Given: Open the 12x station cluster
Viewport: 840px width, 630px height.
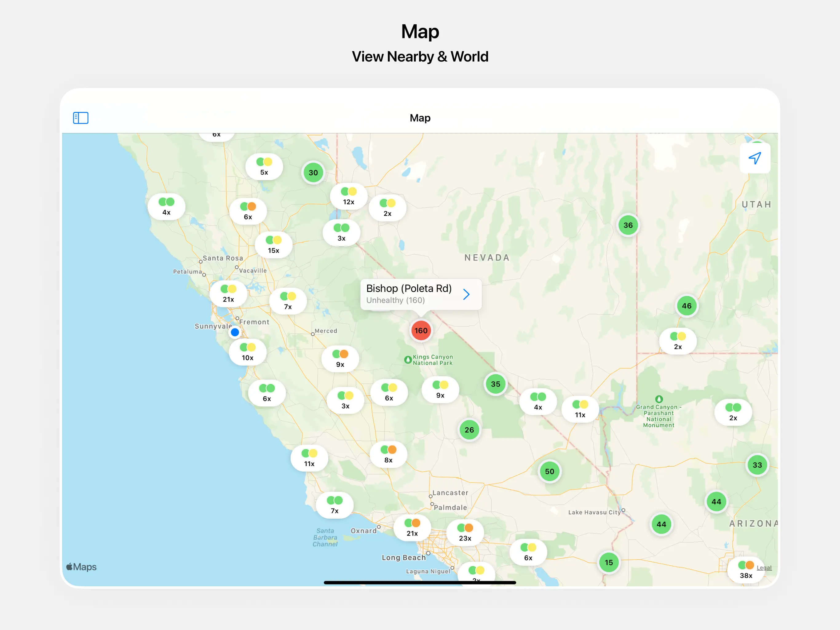Looking at the screenshot, I should (348, 197).
